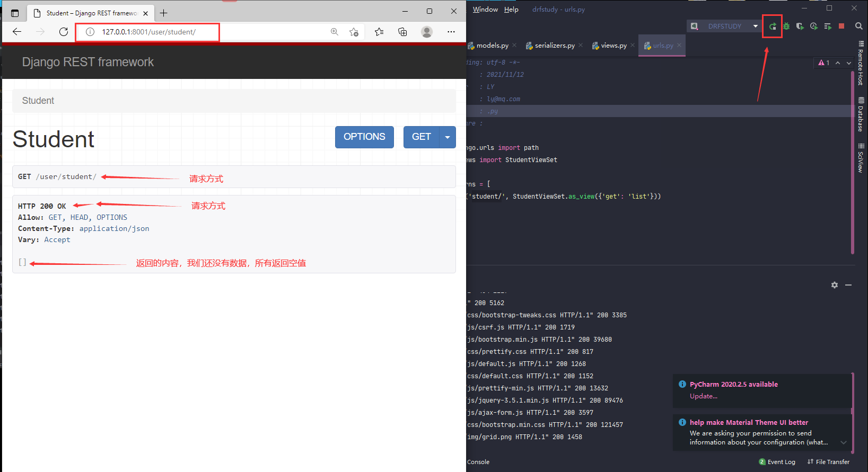Open the Remote Host side panel
This screenshot has width=868, height=472.
click(x=861, y=64)
